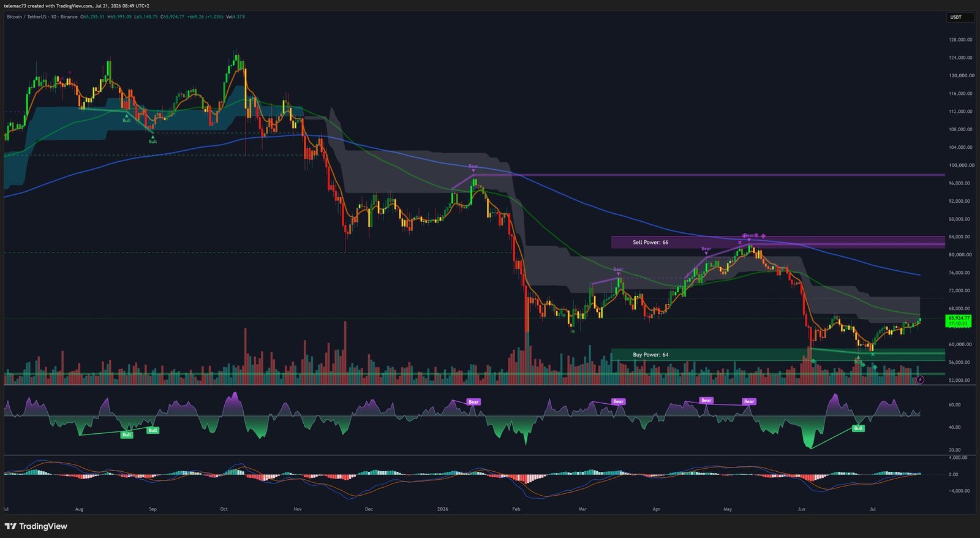
Task: Click the change value +669.26 (+1.03%)
Action: 205,17
